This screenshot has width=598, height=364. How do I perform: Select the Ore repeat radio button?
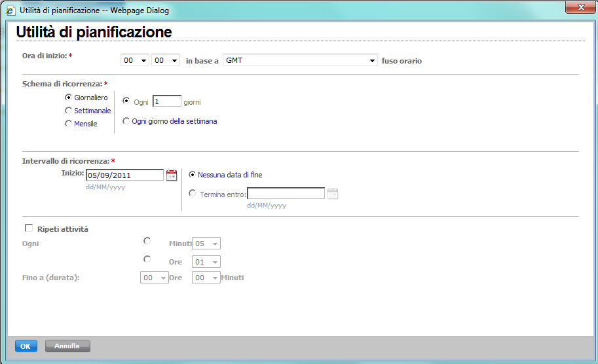click(147, 259)
